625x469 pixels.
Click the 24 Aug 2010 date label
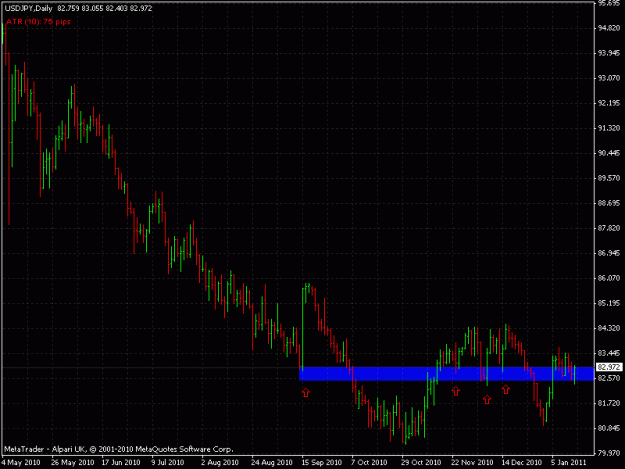coord(272,463)
